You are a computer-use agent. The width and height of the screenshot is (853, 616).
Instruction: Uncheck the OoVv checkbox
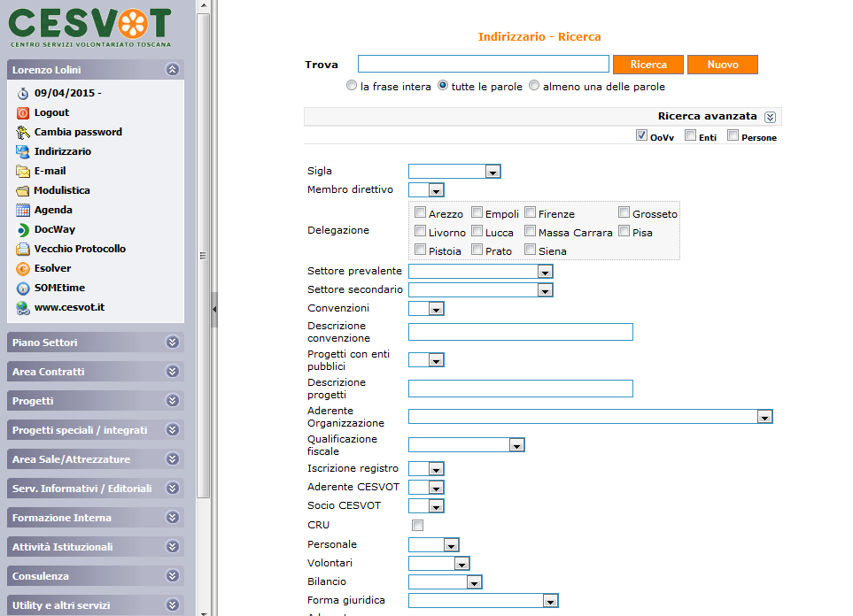tap(641, 135)
